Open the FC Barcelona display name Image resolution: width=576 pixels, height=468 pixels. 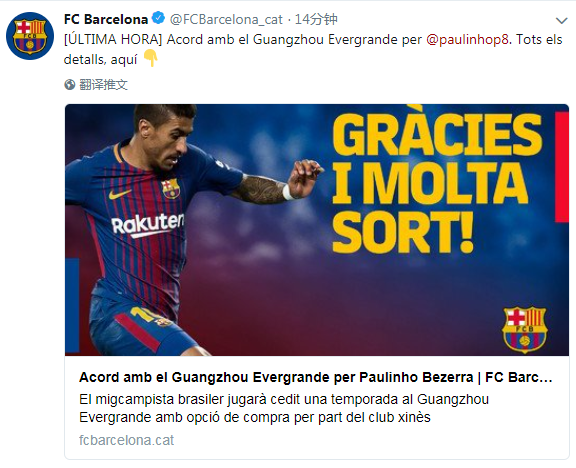pos(106,19)
